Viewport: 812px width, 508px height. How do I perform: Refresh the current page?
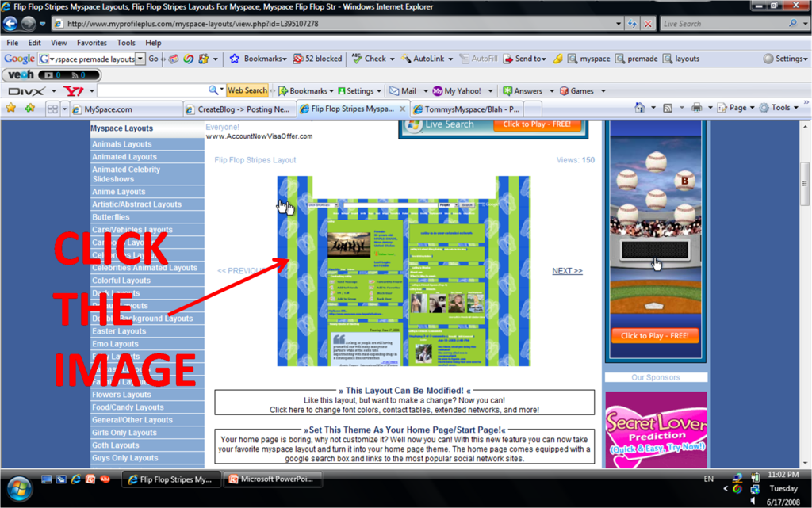click(x=632, y=24)
